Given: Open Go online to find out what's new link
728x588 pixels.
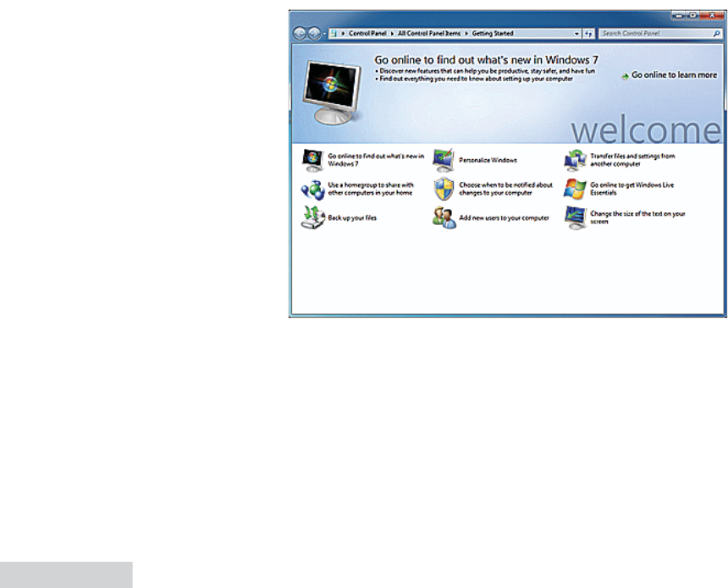Looking at the screenshot, I should [376, 160].
